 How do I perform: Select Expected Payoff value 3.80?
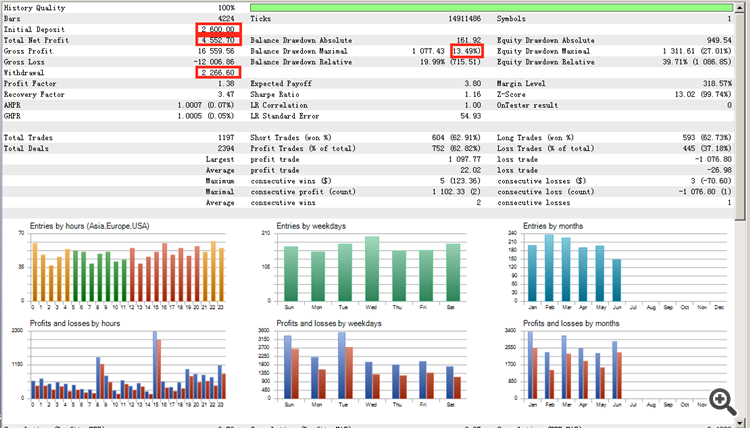pyautogui.click(x=473, y=84)
